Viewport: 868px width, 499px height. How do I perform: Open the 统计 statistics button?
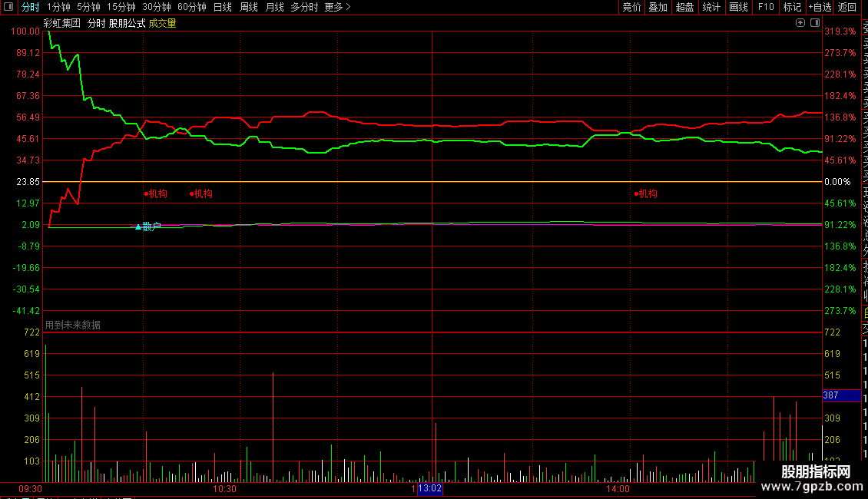[x=711, y=7]
